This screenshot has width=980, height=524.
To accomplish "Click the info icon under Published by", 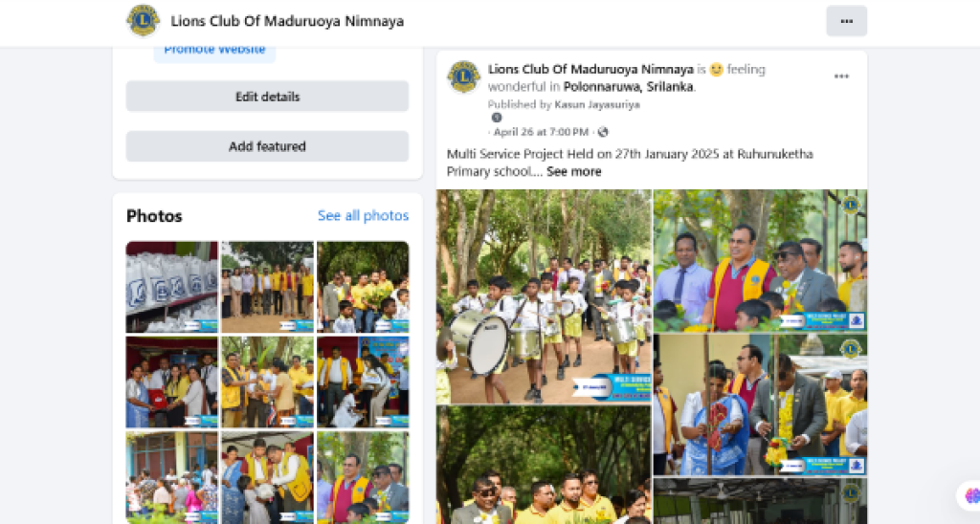I will pyautogui.click(x=497, y=118).
